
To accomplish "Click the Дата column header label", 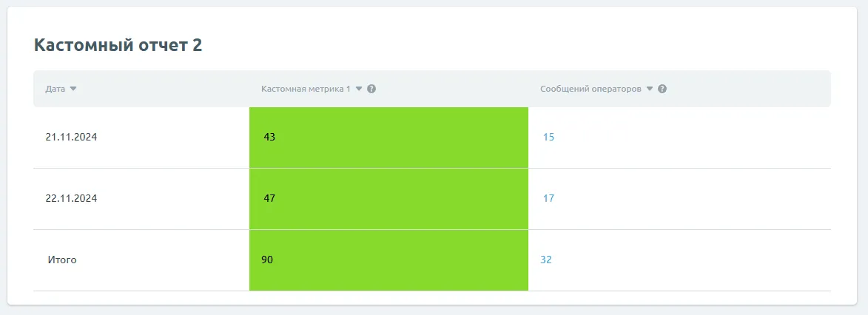I will click(55, 89).
